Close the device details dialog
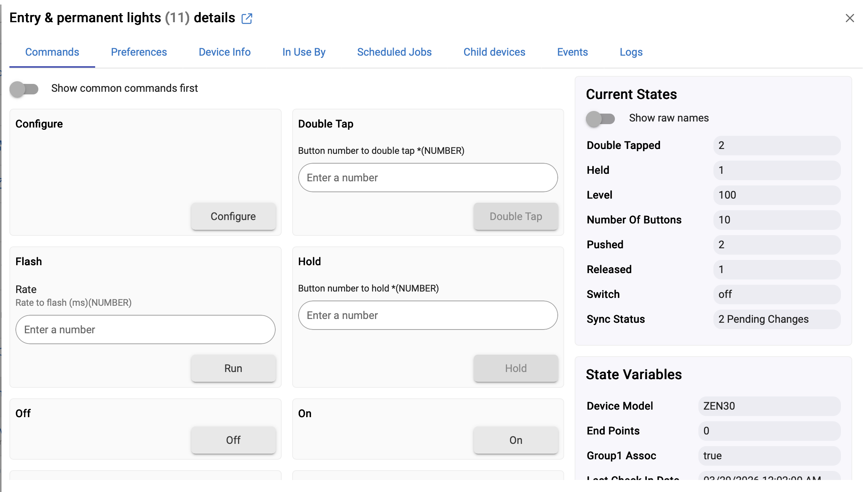The image size is (868, 492). coord(850,18)
